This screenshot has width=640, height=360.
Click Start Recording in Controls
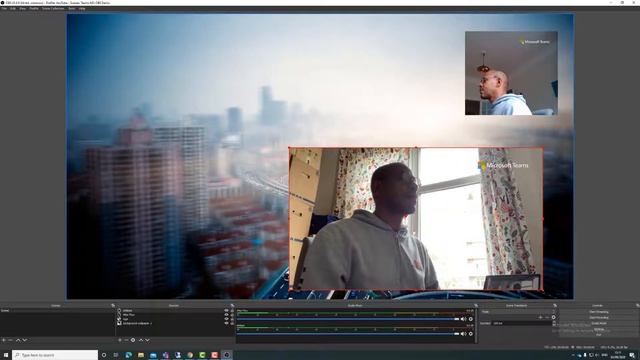[599, 318]
